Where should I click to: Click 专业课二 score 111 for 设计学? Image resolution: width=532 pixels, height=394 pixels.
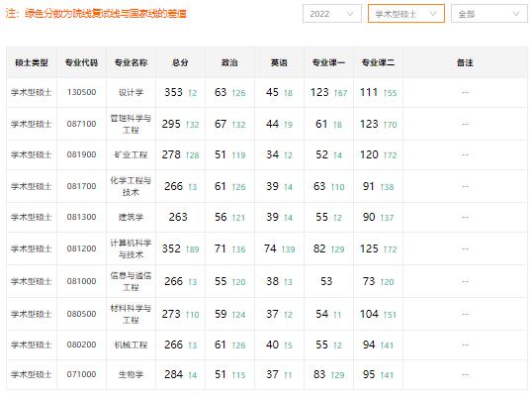coord(369,92)
